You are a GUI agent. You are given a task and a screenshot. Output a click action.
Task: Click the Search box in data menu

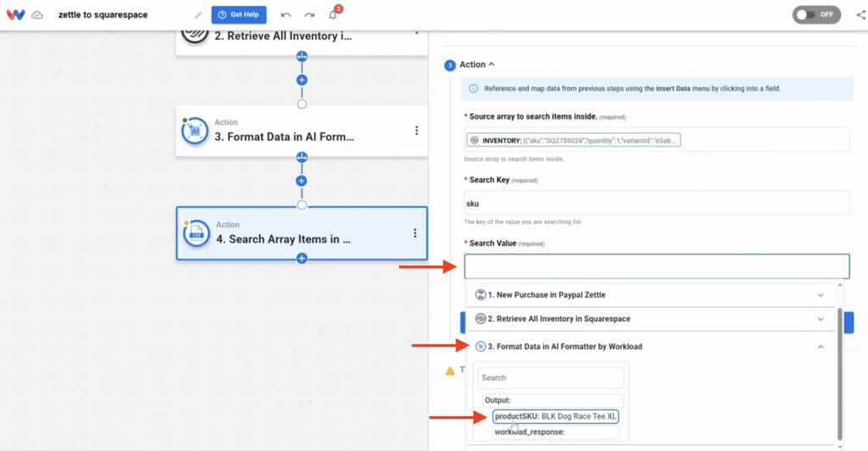551,378
